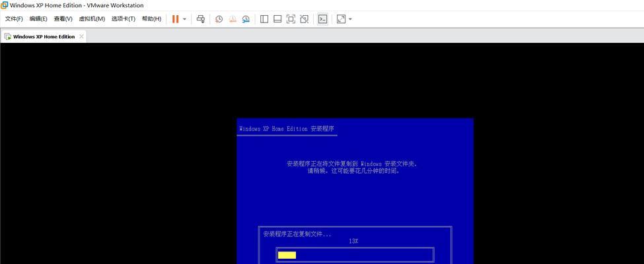
Task: Open the 帮助(H) menu
Action: click(151, 19)
